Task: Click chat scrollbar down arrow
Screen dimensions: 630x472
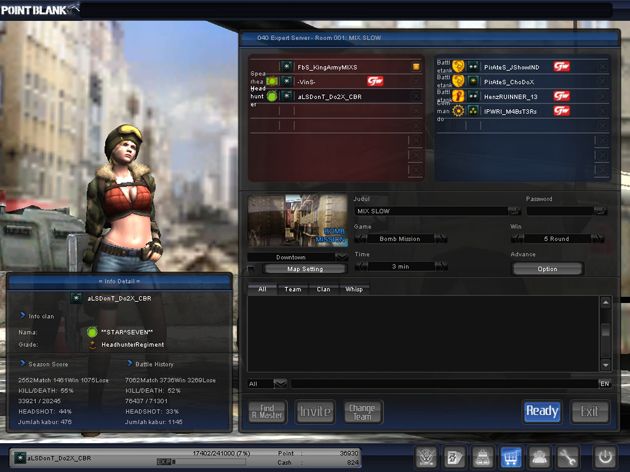Action: [x=605, y=365]
